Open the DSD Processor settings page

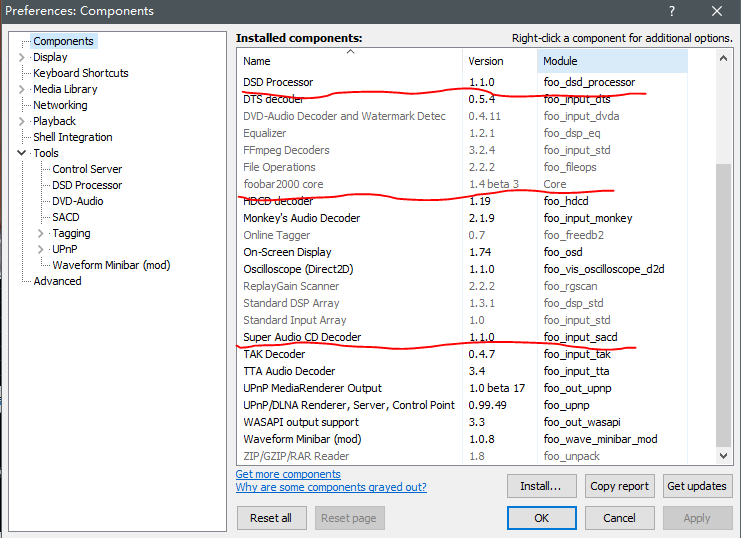click(x=87, y=185)
